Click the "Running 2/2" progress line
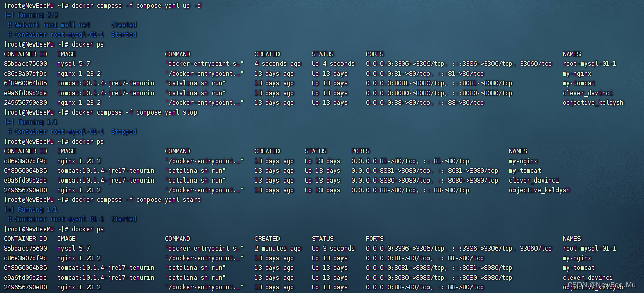644x293 pixels. tap(31, 15)
